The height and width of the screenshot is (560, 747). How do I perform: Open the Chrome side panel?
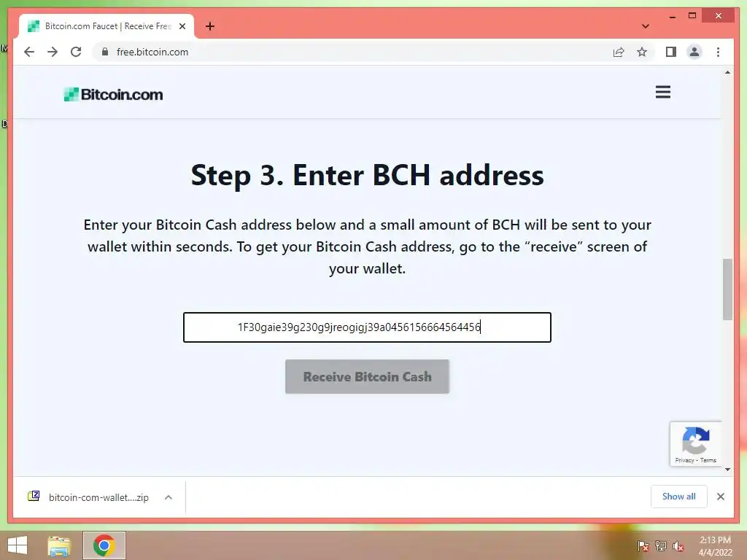(671, 52)
